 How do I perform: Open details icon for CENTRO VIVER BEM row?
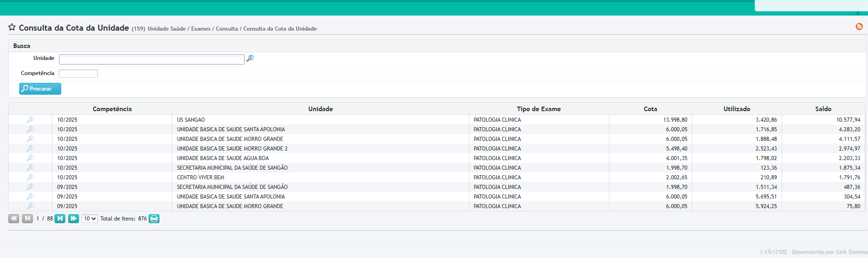30,177
